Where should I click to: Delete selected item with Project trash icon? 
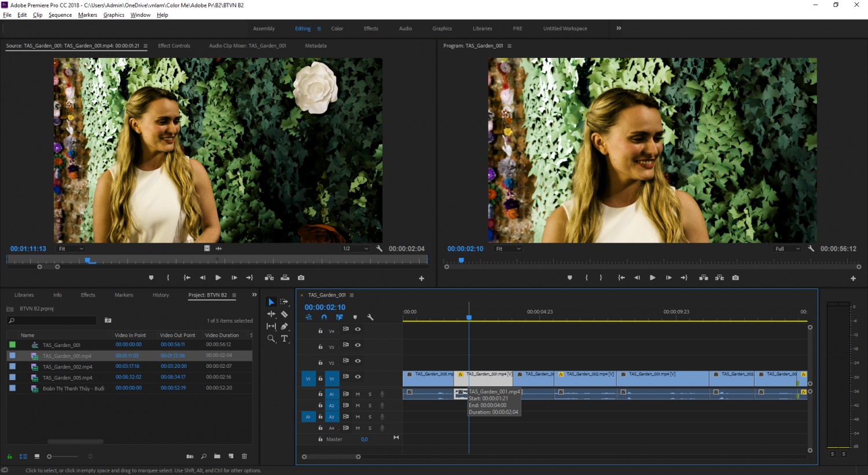(244, 456)
